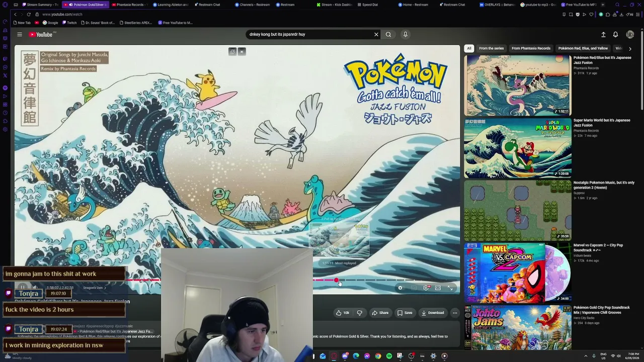Pin the video with the miniplayer overlay icon

[232, 51]
